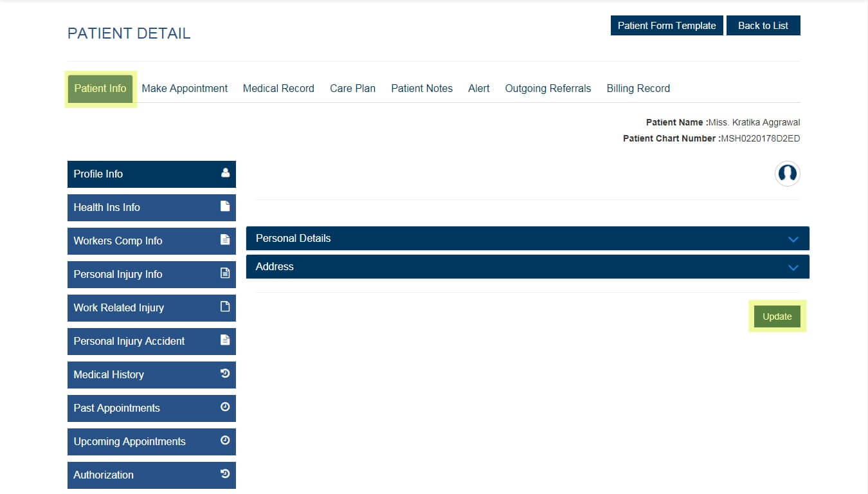The width and height of the screenshot is (868, 494).
Task: Click the blank page icon beside Work Related Injury
Action: coord(225,307)
